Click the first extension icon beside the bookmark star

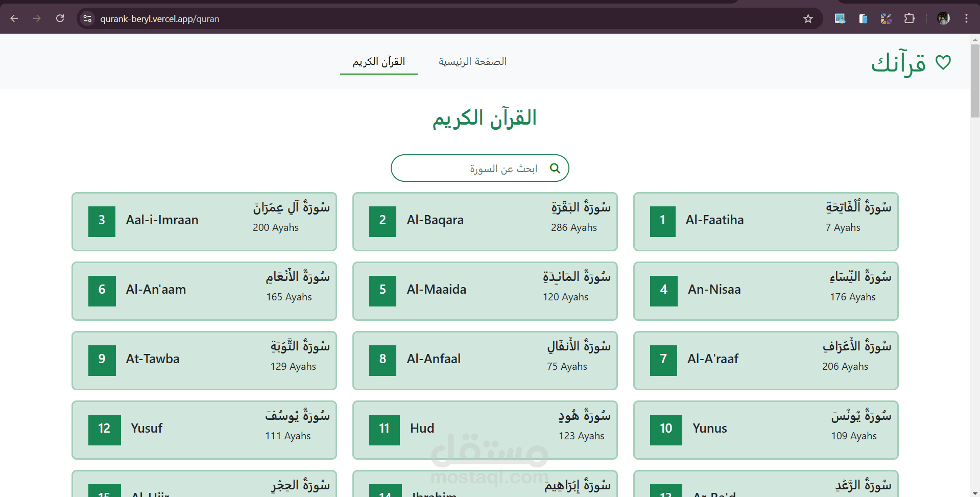(x=840, y=18)
